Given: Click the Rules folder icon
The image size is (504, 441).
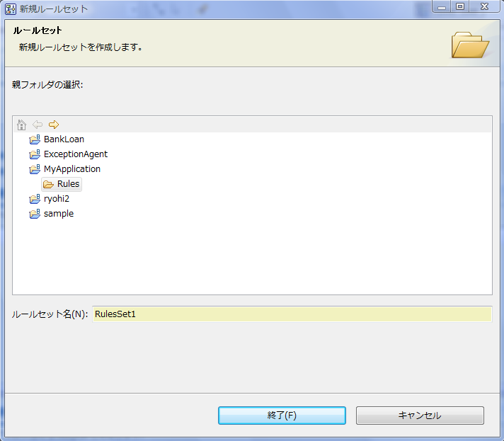Looking at the screenshot, I should click(x=48, y=184).
